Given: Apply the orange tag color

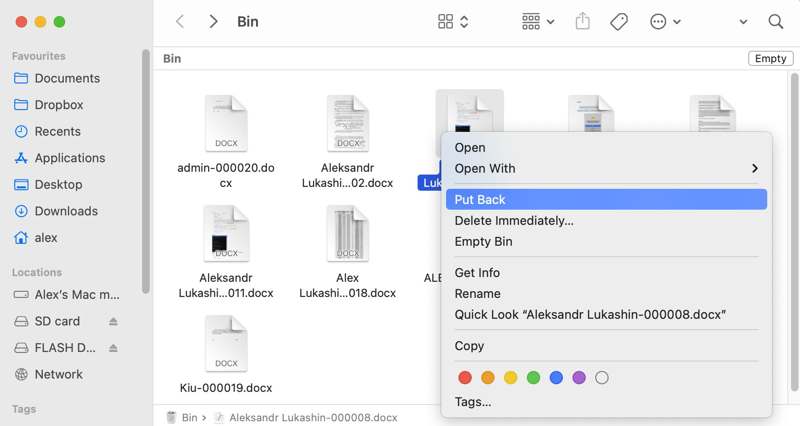Looking at the screenshot, I should (488, 378).
